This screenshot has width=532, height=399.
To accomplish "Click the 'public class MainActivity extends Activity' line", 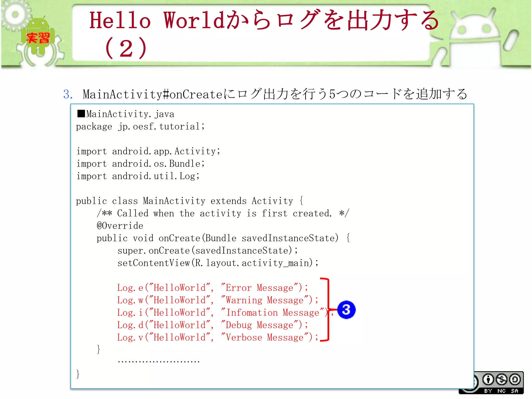I will pos(190,201).
